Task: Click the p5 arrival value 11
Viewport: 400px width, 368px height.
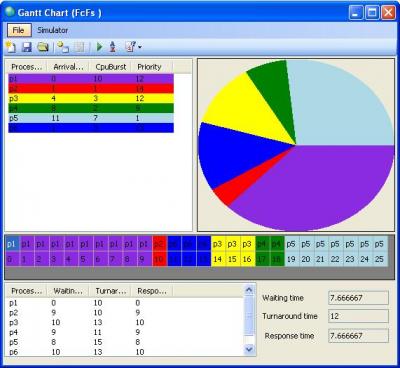Action: pos(55,118)
